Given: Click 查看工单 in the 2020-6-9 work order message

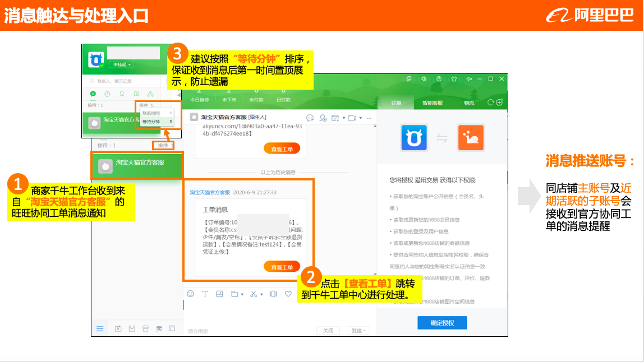Looking at the screenshot, I should pos(282,267).
